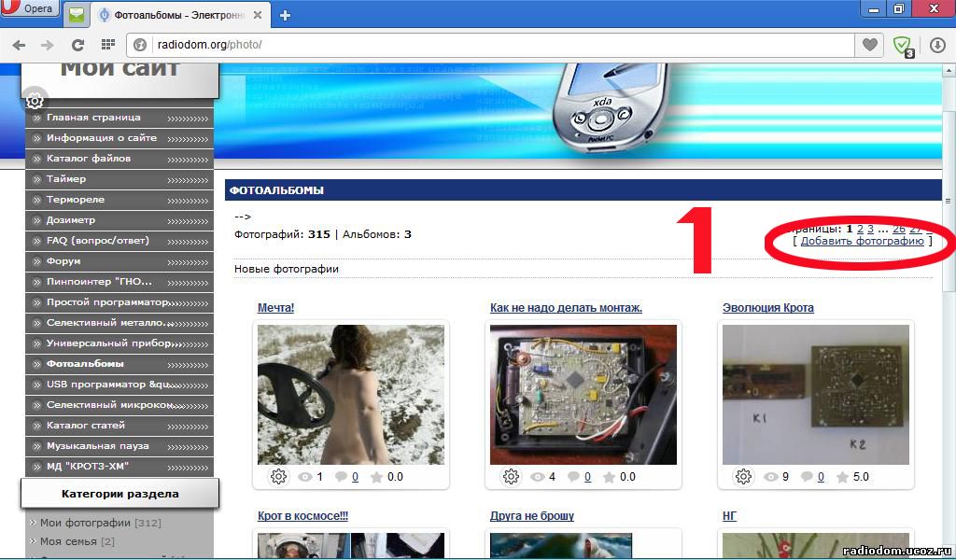Click the 5.0 rating star under Эволюция Крота
The image size is (956, 560).
(x=842, y=477)
